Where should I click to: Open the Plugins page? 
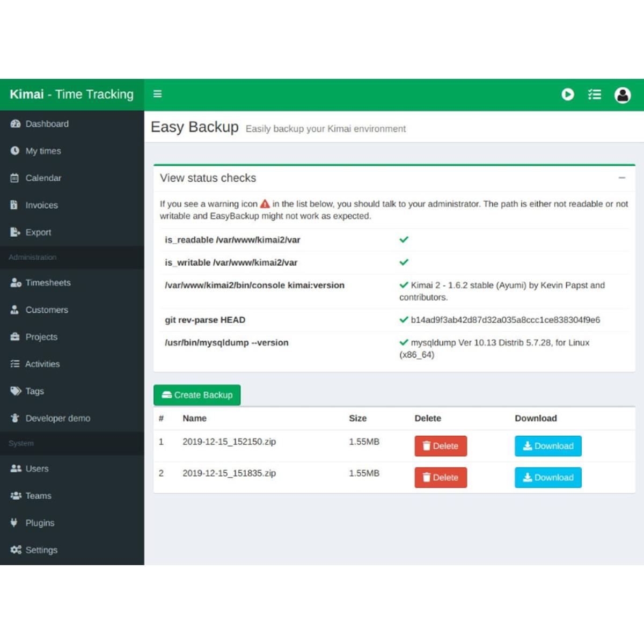click(72, 523)
